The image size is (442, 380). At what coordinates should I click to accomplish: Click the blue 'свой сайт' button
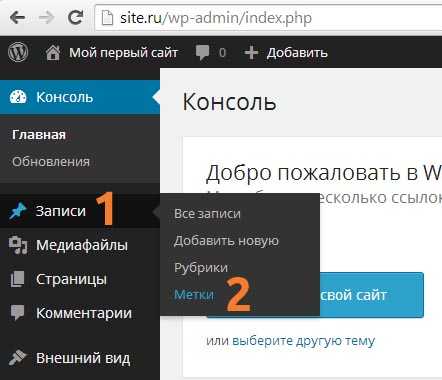372,295
